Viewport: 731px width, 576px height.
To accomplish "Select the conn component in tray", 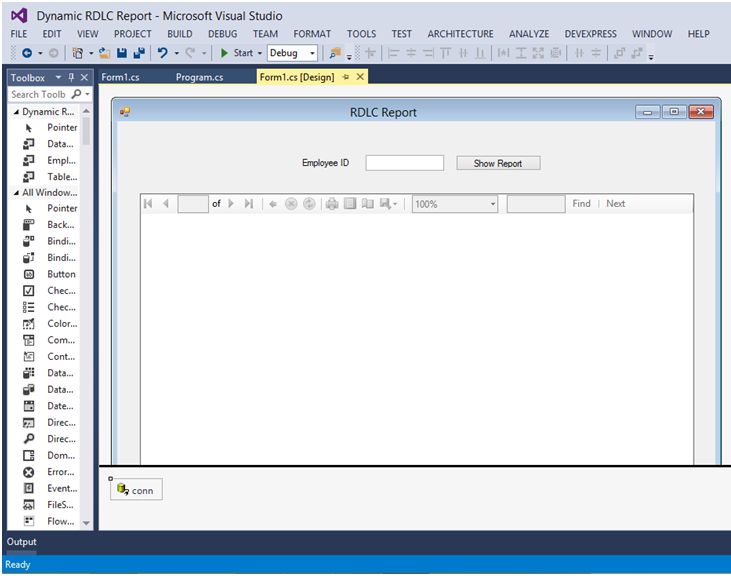I will click(136, 490).
